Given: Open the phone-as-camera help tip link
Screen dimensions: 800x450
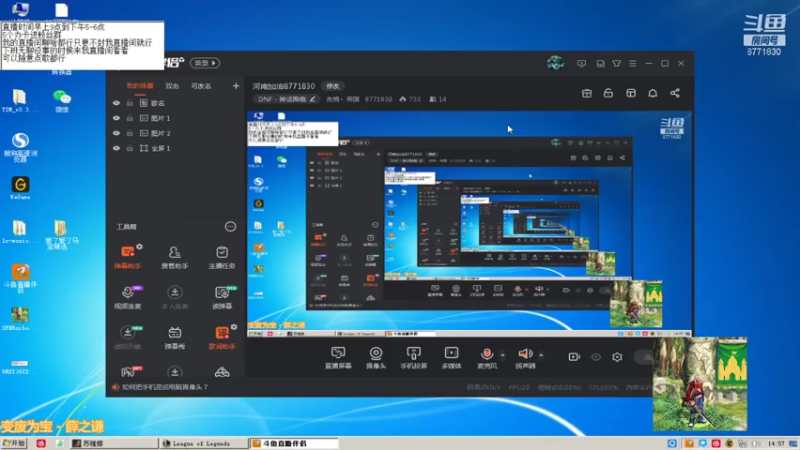Looking at the screenshot, I should (165, 387).
